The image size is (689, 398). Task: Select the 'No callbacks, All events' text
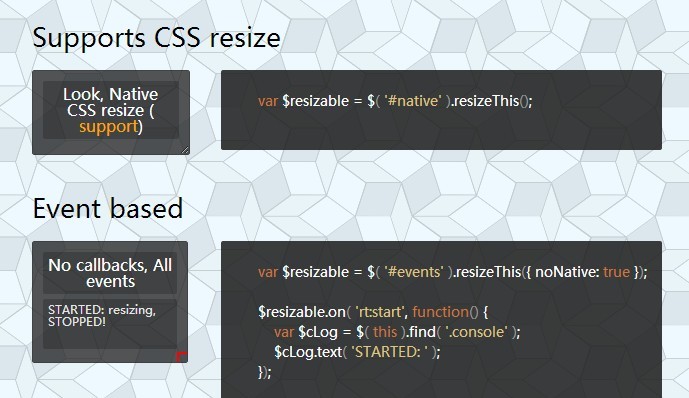110,273
